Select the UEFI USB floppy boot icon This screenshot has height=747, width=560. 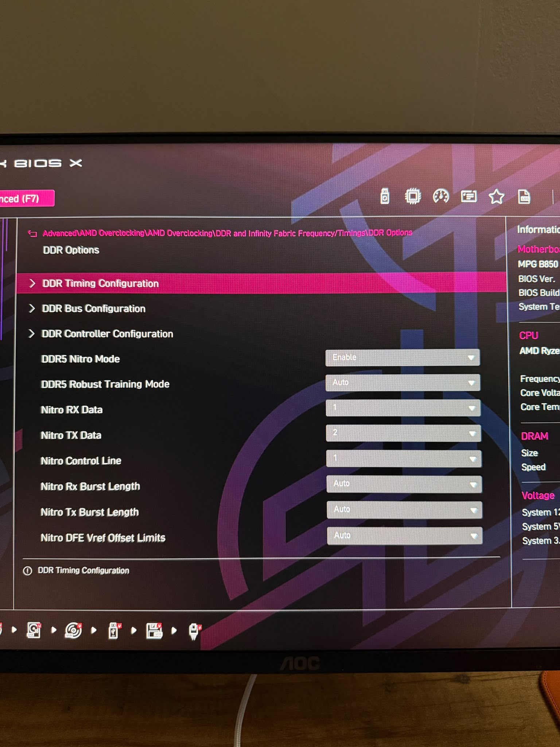coord(154,630)
